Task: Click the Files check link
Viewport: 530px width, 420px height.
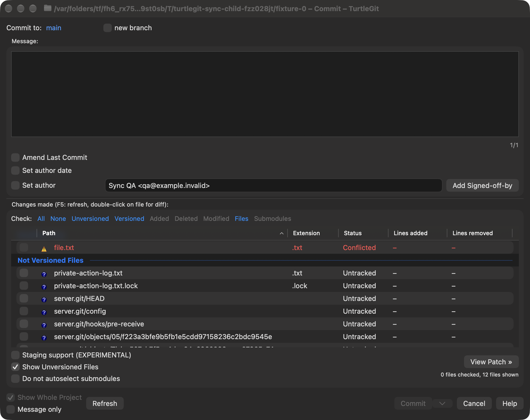Action: point(241,219)
